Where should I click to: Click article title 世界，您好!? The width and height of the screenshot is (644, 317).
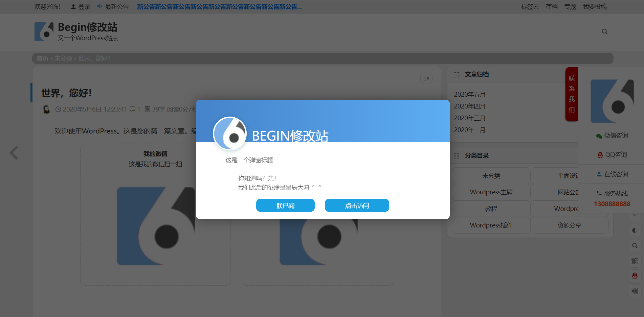(x=66, y=93)
